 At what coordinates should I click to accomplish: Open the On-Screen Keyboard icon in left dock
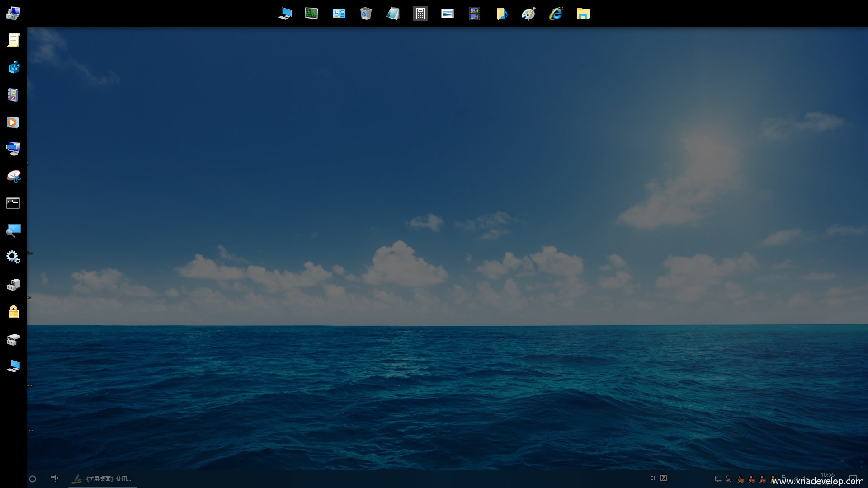pyautogui.click(x=13, y=149)
